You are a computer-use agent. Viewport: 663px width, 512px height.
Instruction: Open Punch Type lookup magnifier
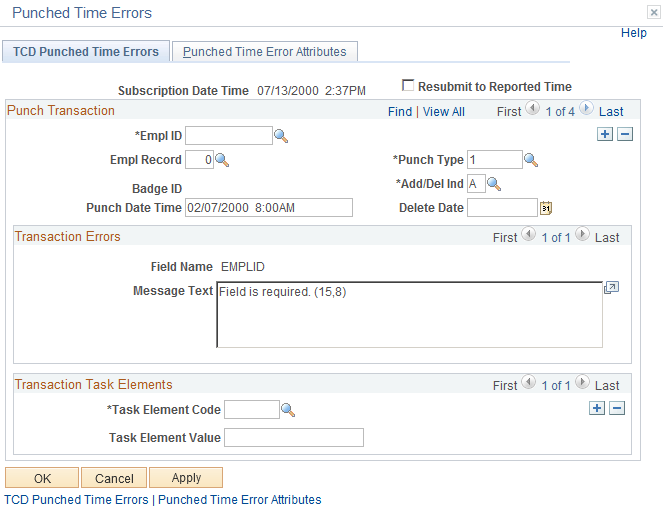[x=531, y=160]
